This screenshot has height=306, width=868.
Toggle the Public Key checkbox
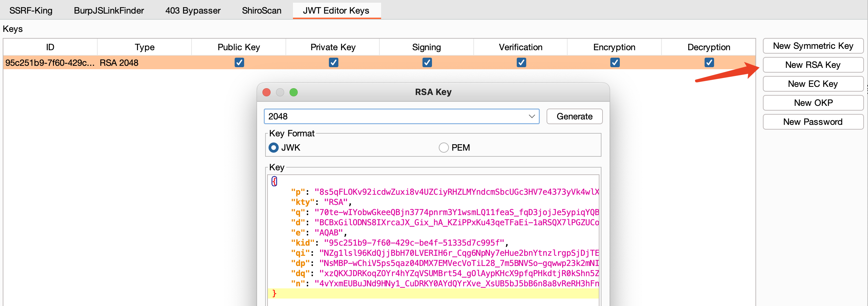click(x=239, y=62)
